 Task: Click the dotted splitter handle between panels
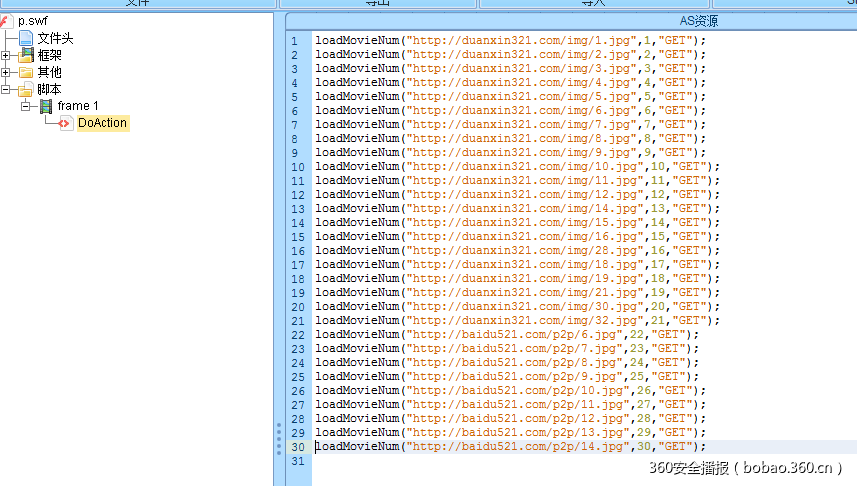279,438
